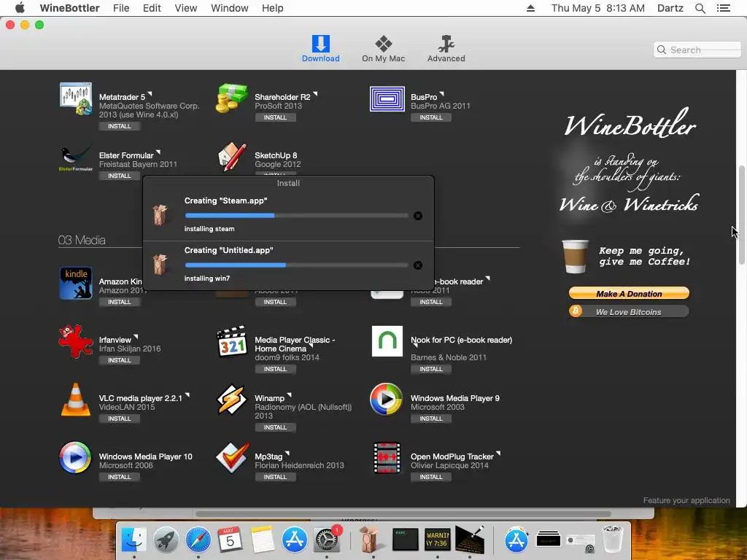Click the Untitled.app install progress bar
The width and height of the screenshot is (747, 560).
click(296, 265)
